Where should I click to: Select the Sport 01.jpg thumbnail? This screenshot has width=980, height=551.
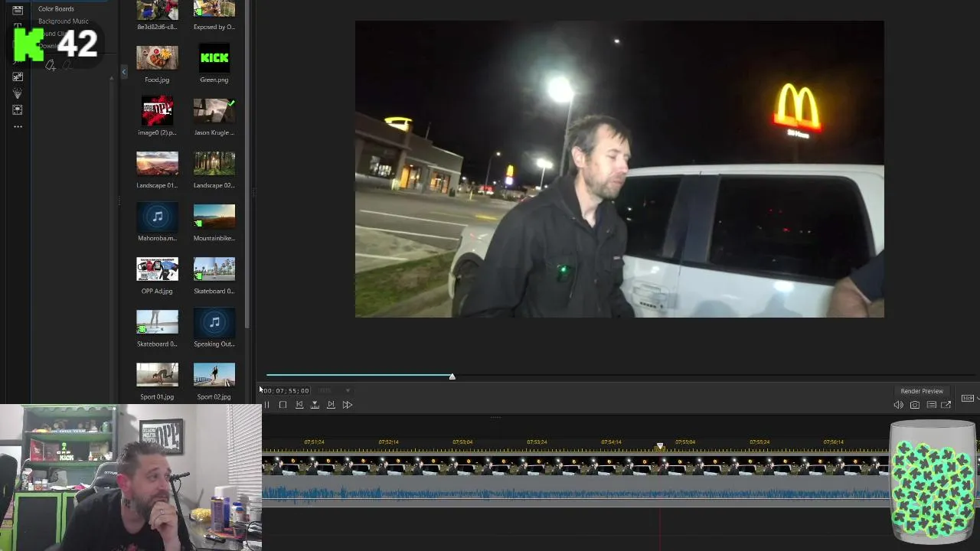(157, 375)
